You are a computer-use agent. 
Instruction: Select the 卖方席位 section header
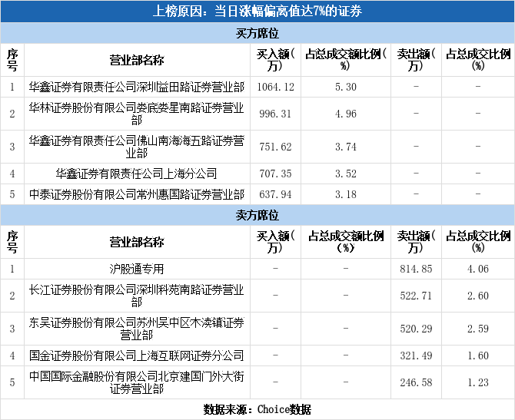[x=257, y=215]
